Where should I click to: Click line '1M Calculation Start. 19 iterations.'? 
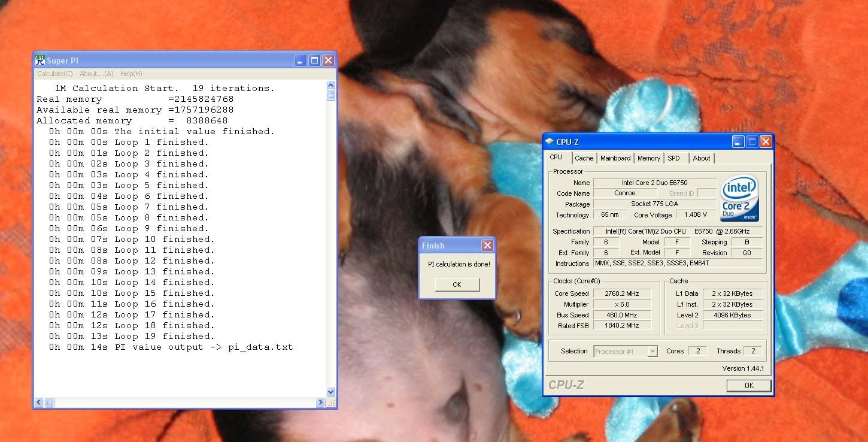pyautogui.click(x=165, y=88)
